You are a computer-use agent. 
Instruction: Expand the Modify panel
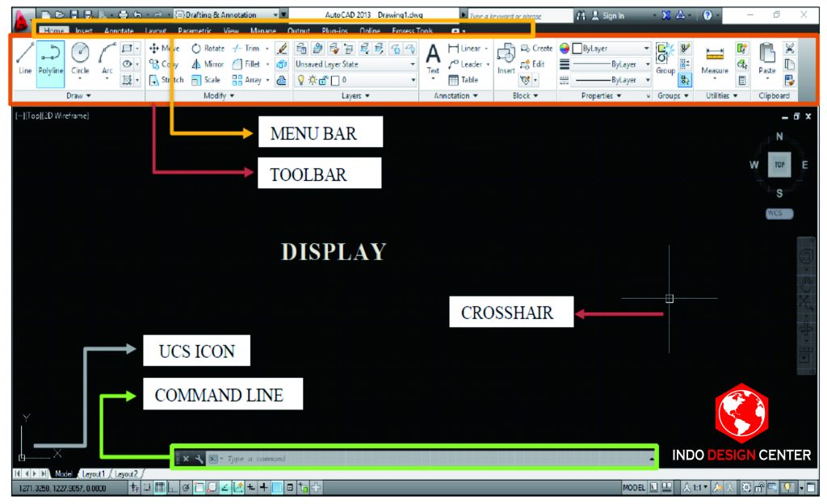click(219, 96)
